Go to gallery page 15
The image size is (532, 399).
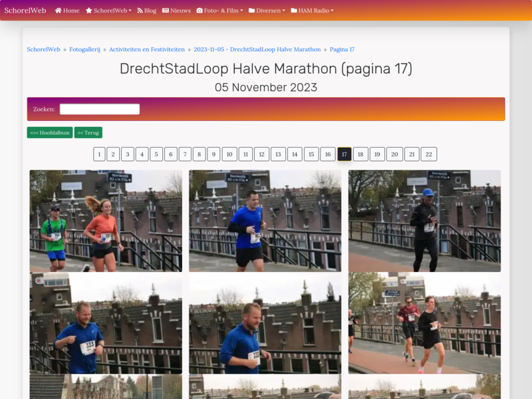click(x=311, y=154)
